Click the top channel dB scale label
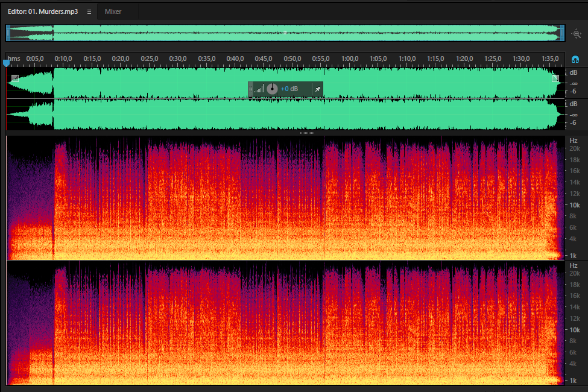The height and width of the screenshot is (392, 588). tap(574, 73)
